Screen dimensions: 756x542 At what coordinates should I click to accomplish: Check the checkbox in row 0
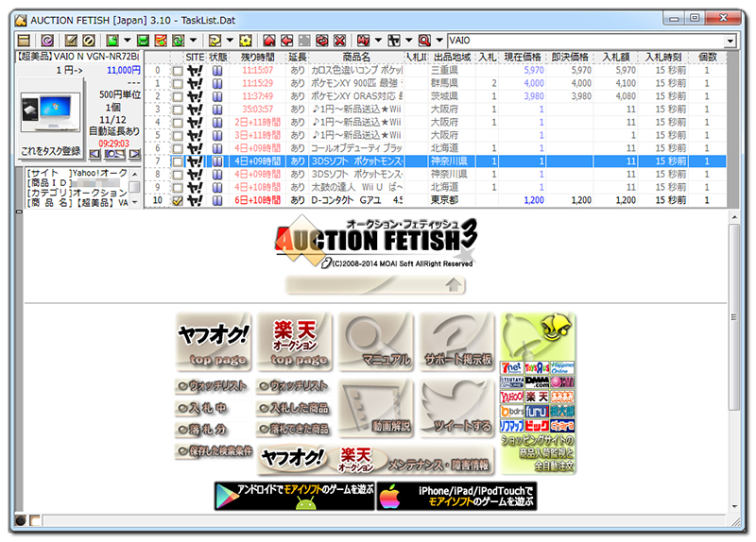click(178, 70)
